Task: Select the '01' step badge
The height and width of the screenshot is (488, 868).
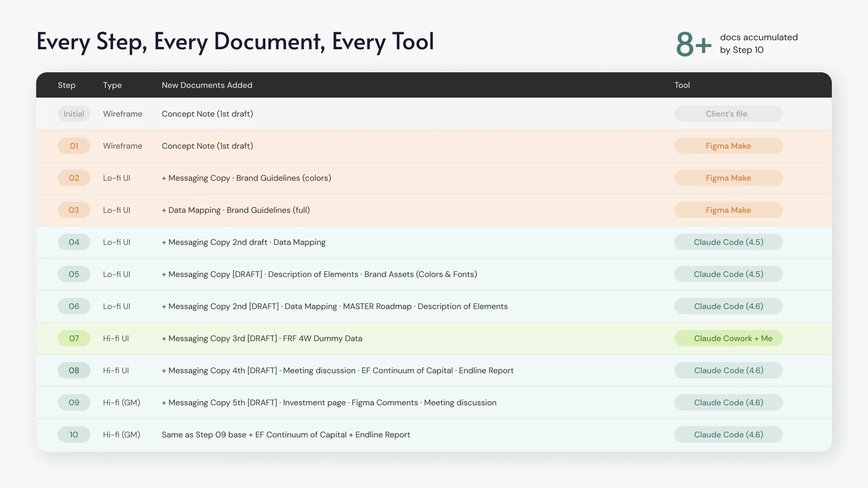Action: coord(74,146)
